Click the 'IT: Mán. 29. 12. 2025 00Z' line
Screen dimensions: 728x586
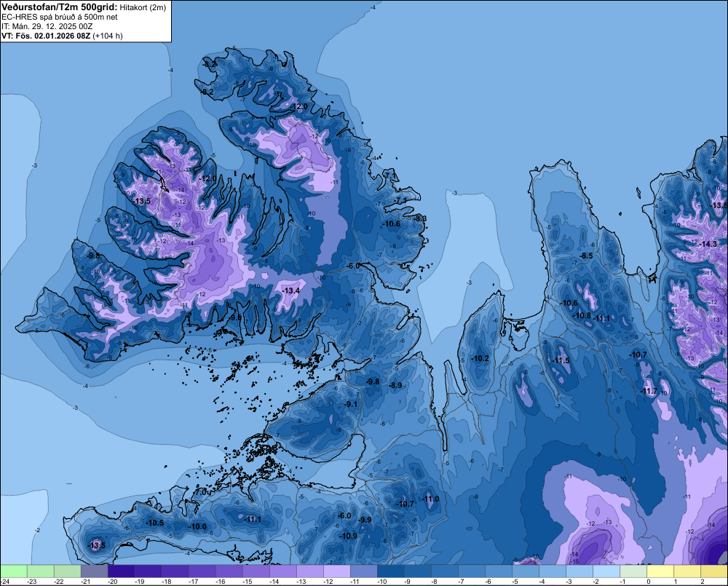[47, 26]
